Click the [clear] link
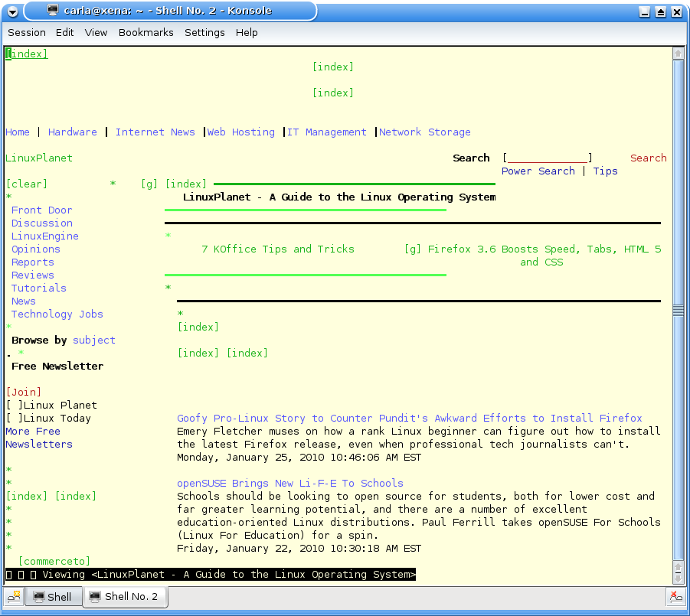The width and height of the screenshot is (690, 616). tap(27, 184)
